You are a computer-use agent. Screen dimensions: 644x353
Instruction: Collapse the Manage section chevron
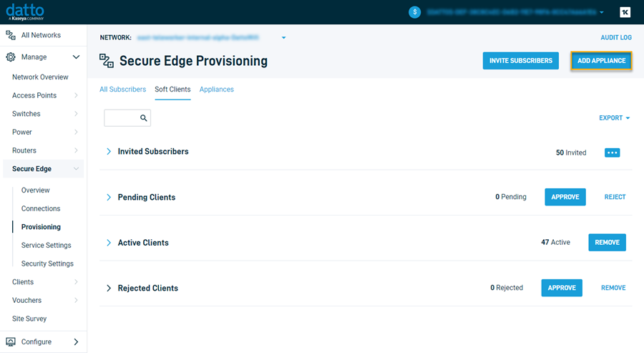[x=76, y=57]
